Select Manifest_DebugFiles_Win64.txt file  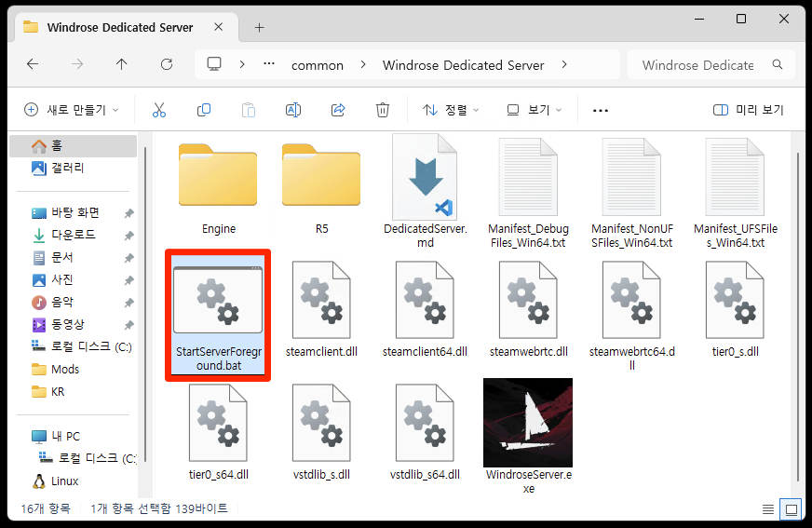tap(528, 193)
